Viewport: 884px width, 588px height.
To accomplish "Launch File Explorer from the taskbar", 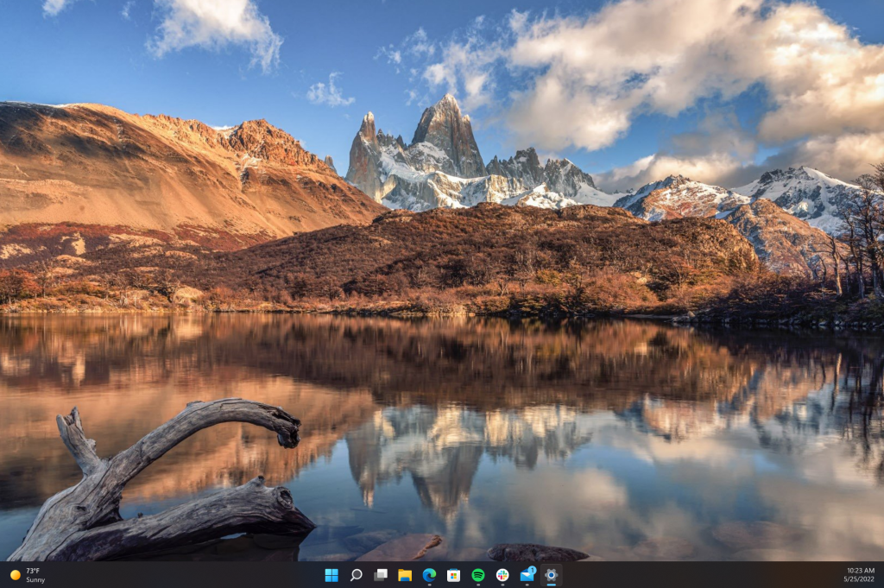I will pyautogui.click(x=405, y=575).
